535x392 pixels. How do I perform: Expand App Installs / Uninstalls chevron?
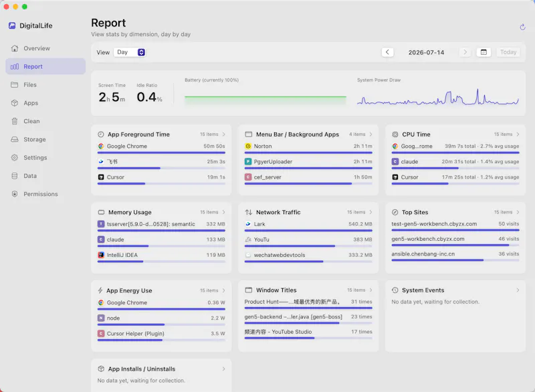[x=223, y=369]
